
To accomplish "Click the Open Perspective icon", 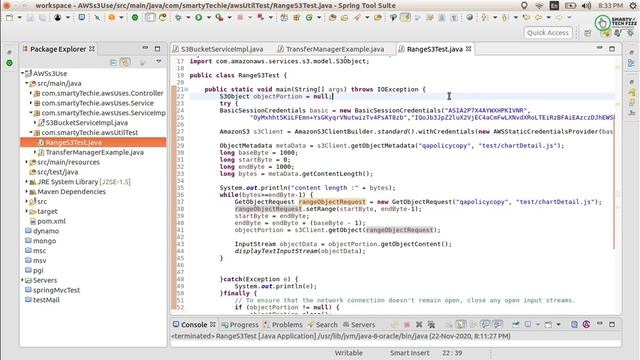I will 588,33.
